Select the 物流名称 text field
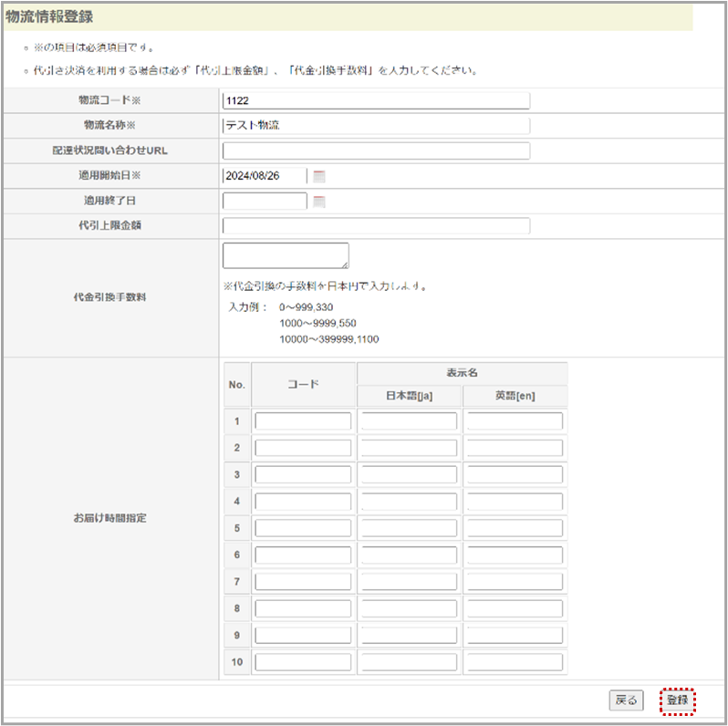Screen dimensions: 728x726 (376, 126)
